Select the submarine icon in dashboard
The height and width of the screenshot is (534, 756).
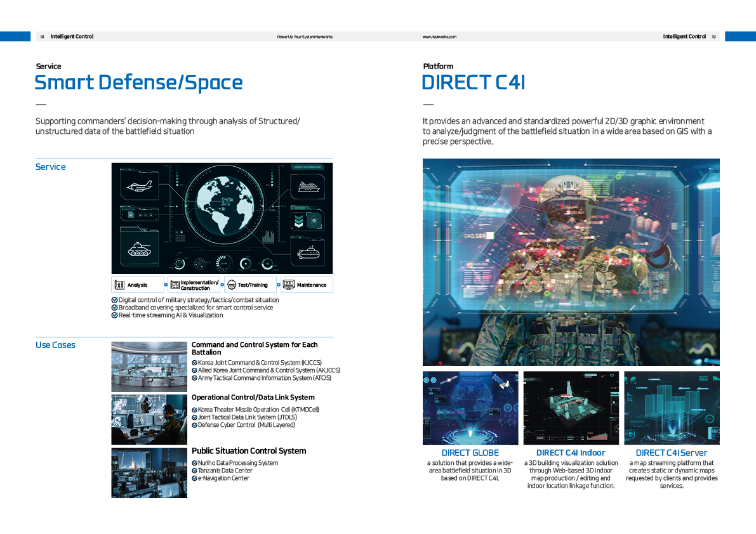308,252
